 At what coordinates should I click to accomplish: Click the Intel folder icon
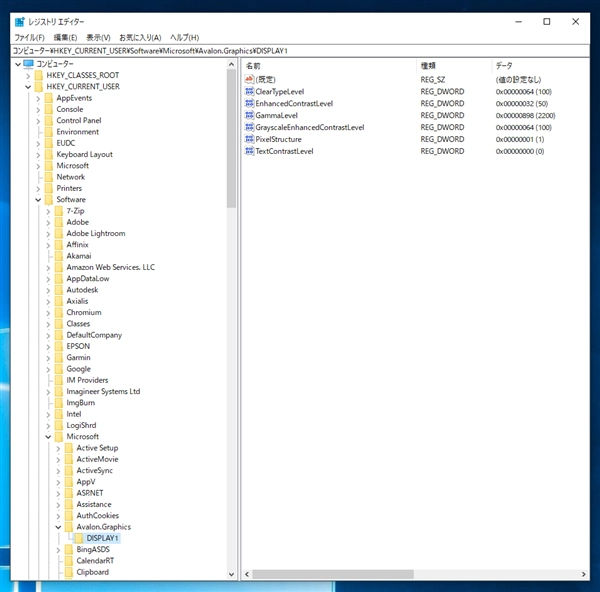click(59, 414)
